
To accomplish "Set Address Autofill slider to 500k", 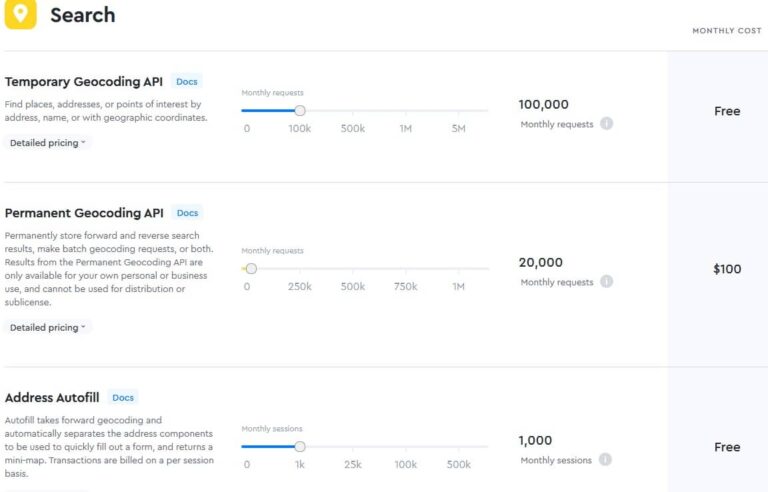I will tap(458, 447).
